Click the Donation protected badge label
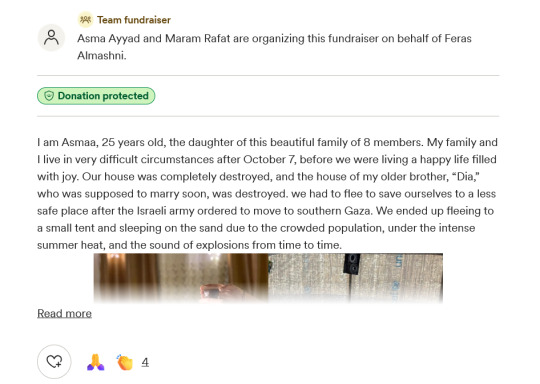The width and height of the screenshot is (540, 384). [103, 96]
